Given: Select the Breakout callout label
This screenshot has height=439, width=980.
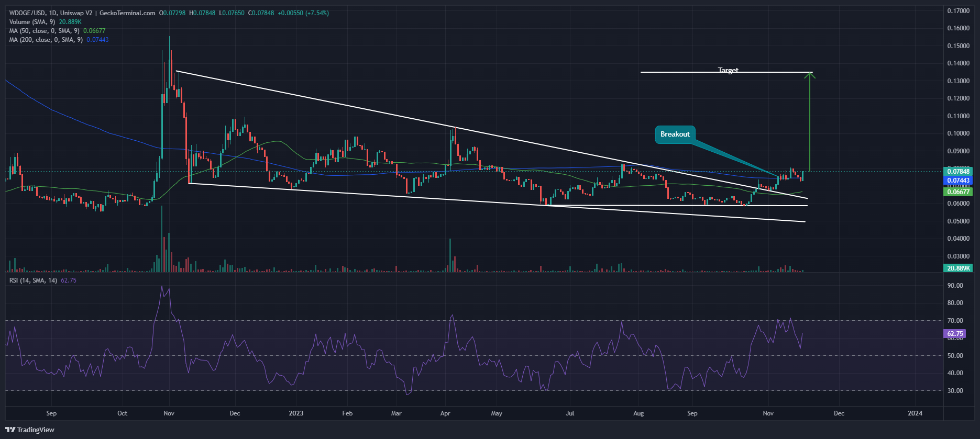Looking at the screenshot, I should pyautogui.click(x=675, y=134).
